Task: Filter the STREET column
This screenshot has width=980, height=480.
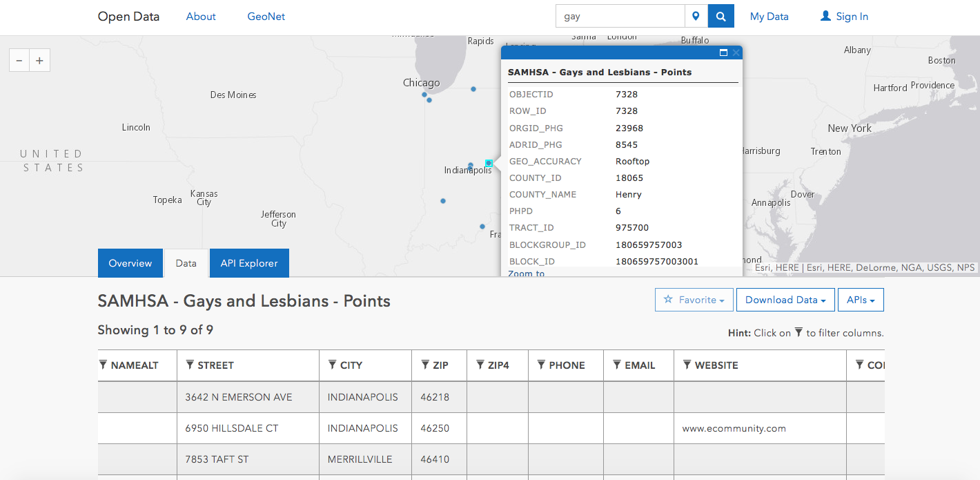Action: coord(190,365)
